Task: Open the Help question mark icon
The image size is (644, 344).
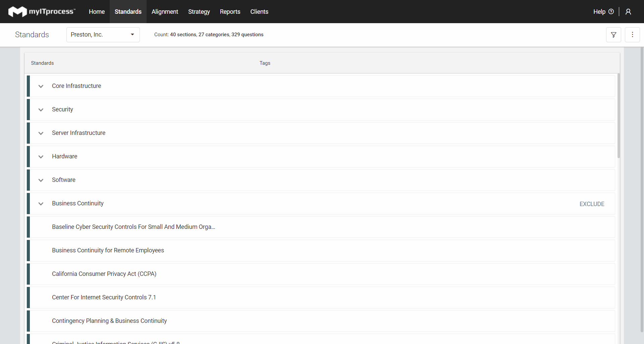Action: pyautogui.click(x=611, y=11)
